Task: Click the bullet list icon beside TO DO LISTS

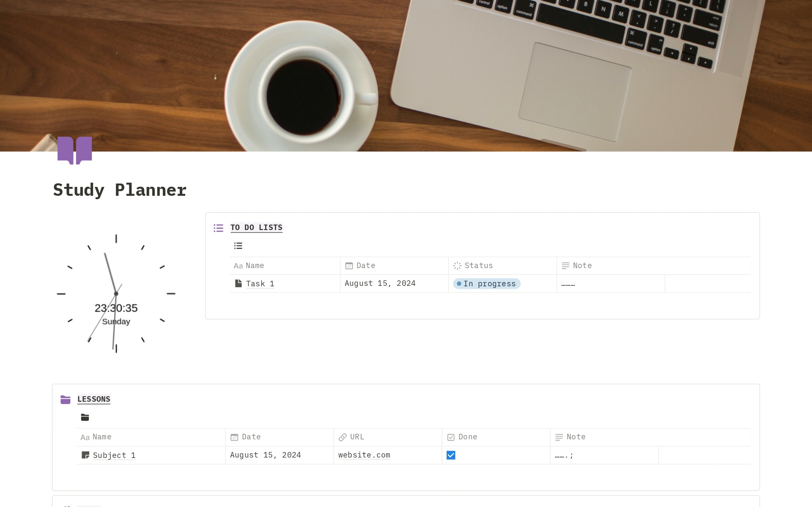Action: coord(218,227)
